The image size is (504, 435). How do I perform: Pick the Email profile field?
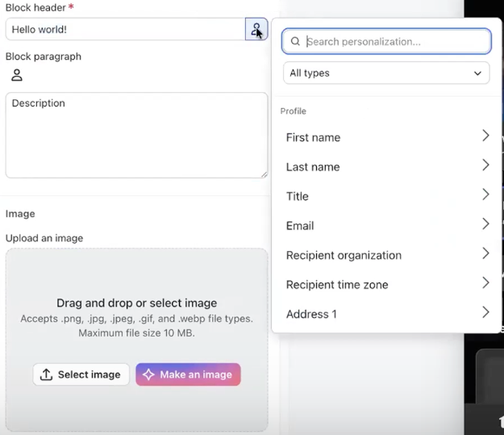(386, 226)
